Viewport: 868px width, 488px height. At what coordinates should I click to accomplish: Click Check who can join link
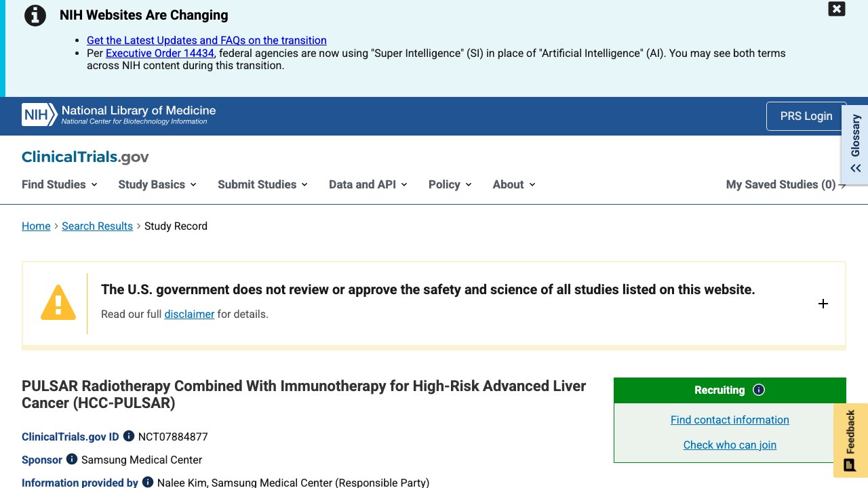(x=730, y=445)
